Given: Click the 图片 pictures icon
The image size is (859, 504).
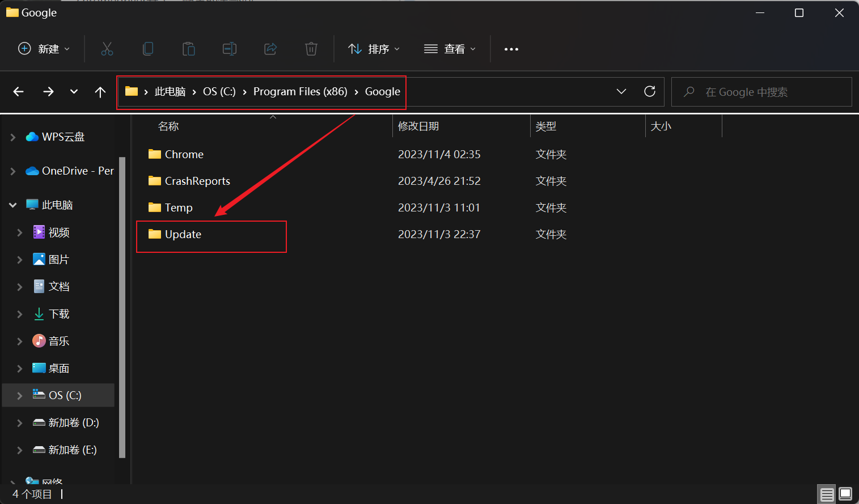Looking at the screenshot, I should coord(39,259).
